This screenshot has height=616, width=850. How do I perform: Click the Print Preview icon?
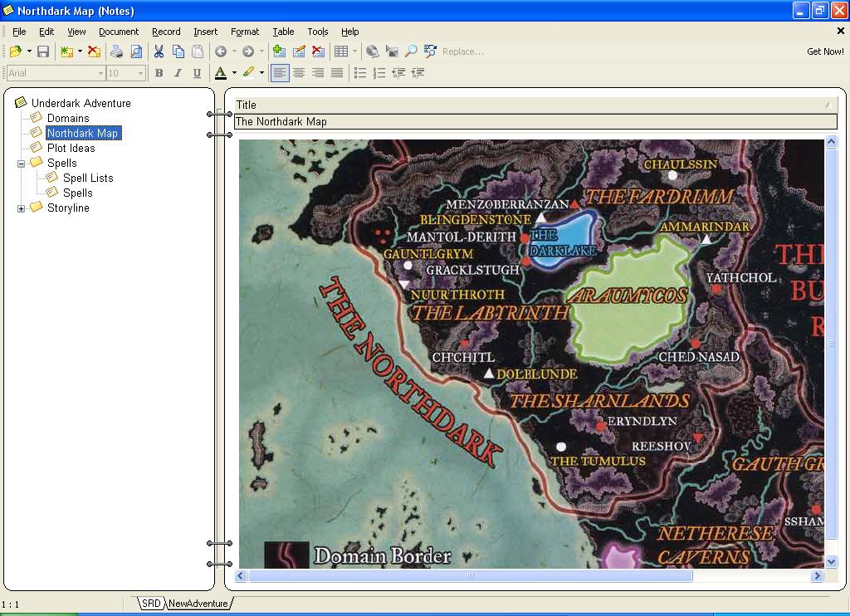pyautogui.click(x=136, y=51)
